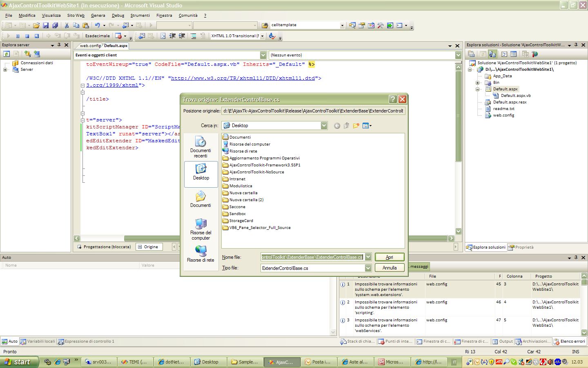
Task: Click the accessibility check icon beside the XHTML dropdown
Action: [x=272, y=36]
